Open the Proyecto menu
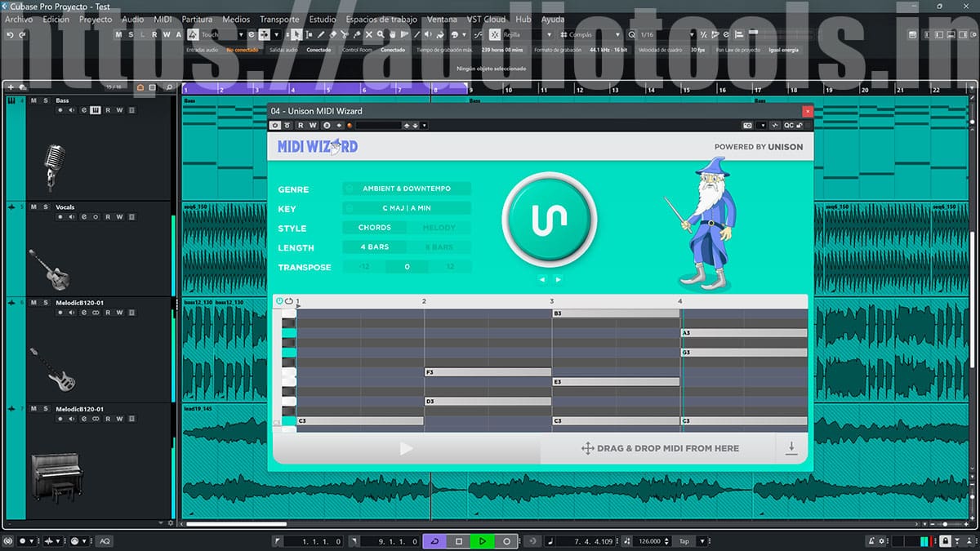This screenshot has height=551, width=980. [x=96, y=19]
